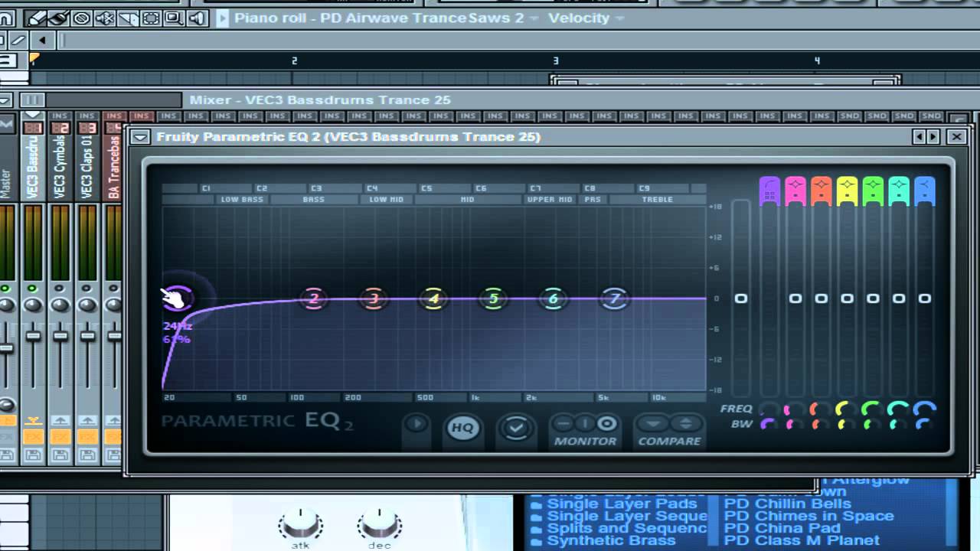Click the green band 5 type token
Image resolution: width=980 pixels, height=551 pixels.
point(873,191)
